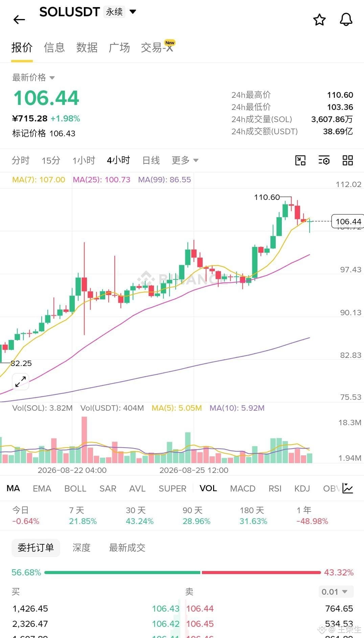The height and width of the screenshot is (638, 364).
Task: Tap the 90 天 28.96% performance
Action: click(197, 516)
